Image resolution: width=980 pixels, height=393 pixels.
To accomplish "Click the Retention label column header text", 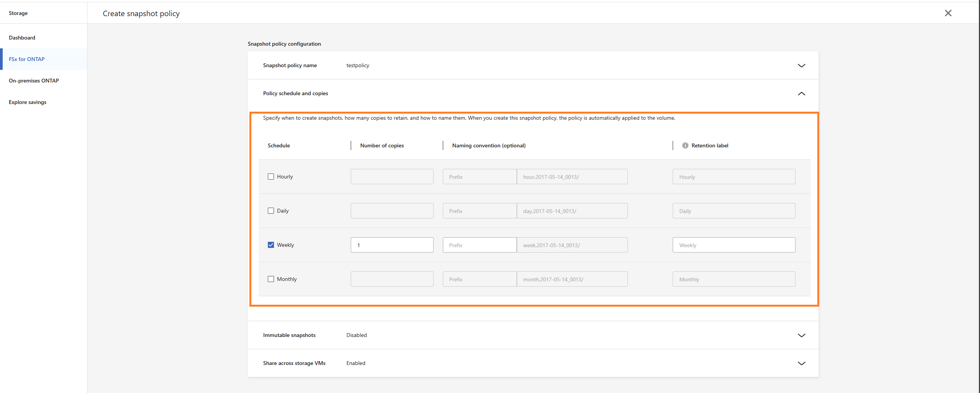I will 709,145.
